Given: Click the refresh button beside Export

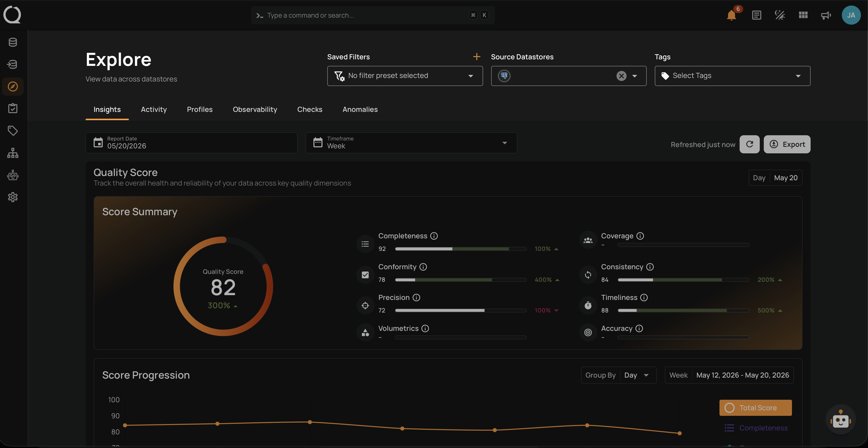Looking at the screenshot, I should [749, 144].
